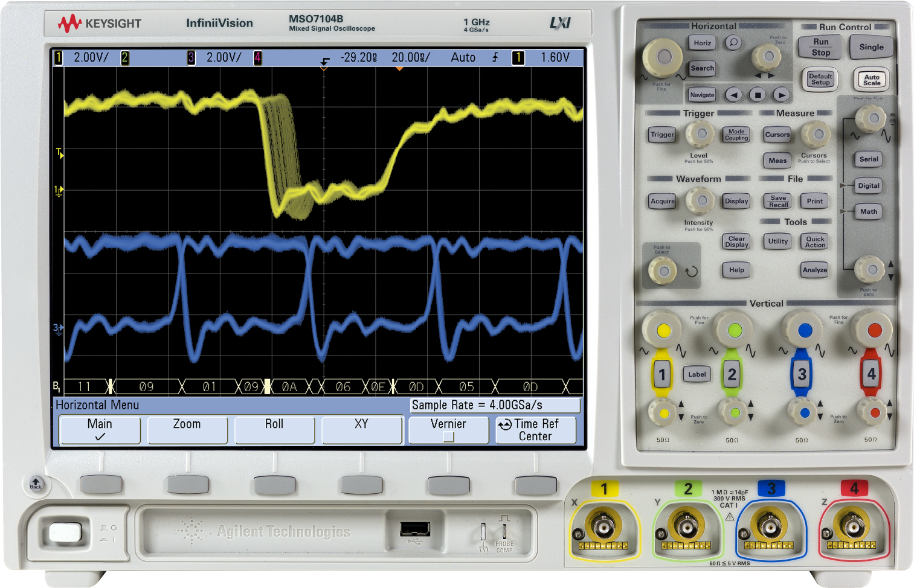Select the XY softkey menu item
Viewport: 914px width, 588px height.
tap(361, 430)
